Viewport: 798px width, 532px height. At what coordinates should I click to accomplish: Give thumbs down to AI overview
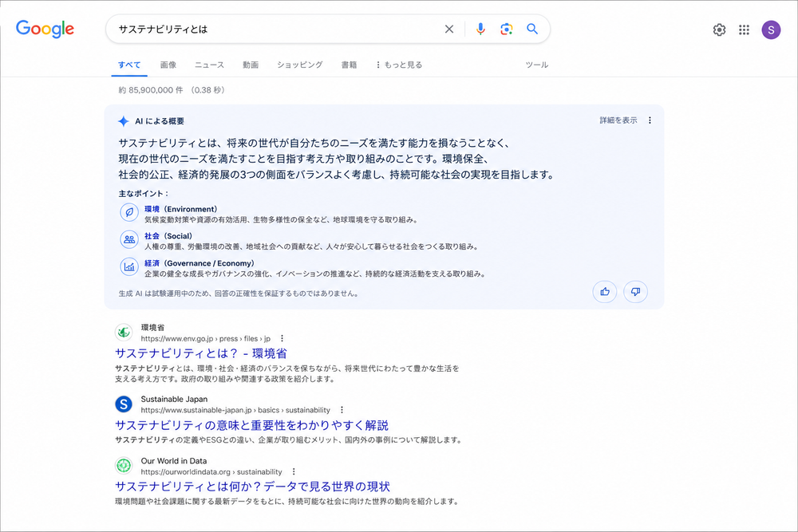636,292
